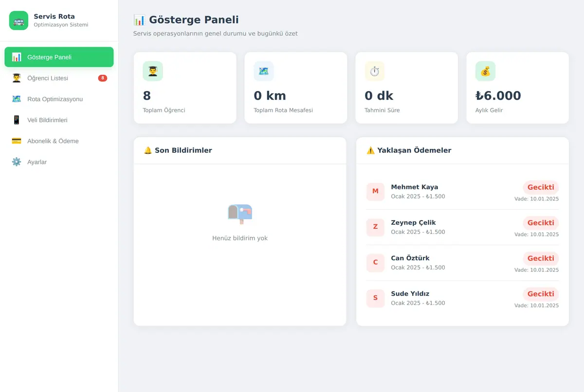Click the green bus logo icon
The height and width of the screenshot is (392, 584).
point(18,20)
